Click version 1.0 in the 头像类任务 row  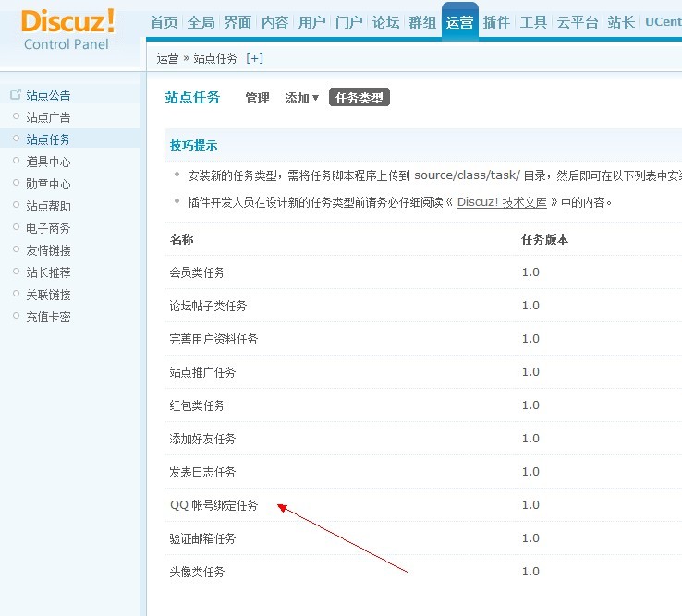(530, 572)
